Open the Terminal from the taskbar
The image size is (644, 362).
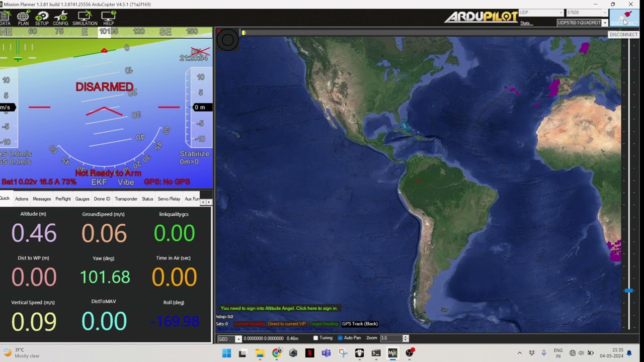376,353
